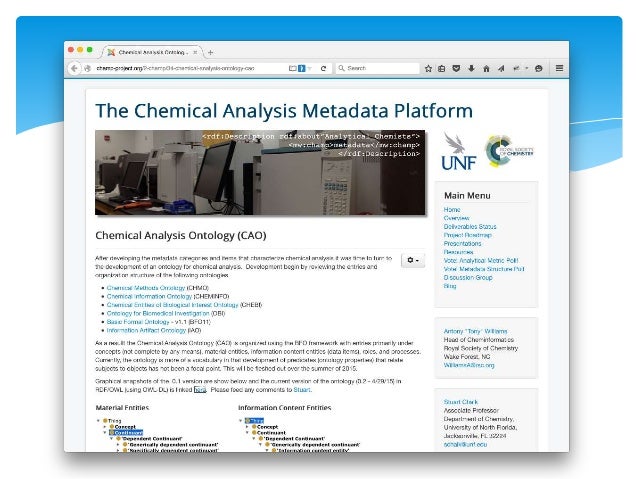Screen dimensions: 638x479
Task: Follow the Chemical Information Ontology link
Action: [x=149, y=296]
